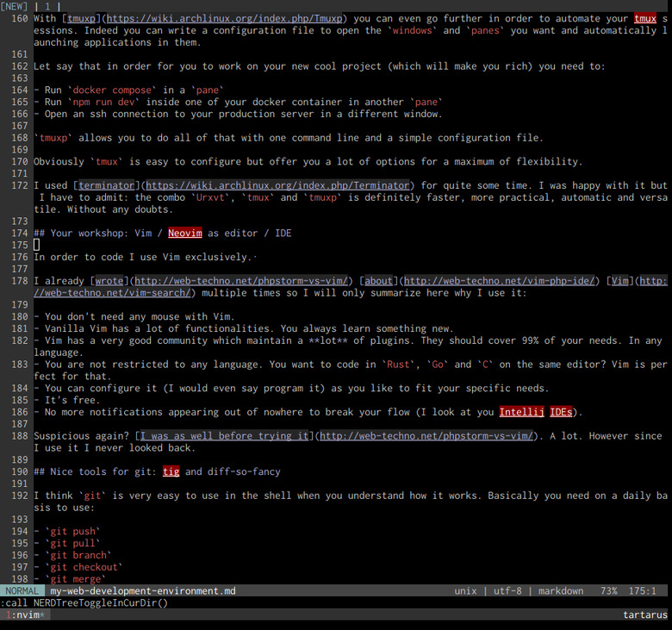Viewport: 672px width, 630px height.
Task: Click the unix file format indicator
Action: pos(465,591)
